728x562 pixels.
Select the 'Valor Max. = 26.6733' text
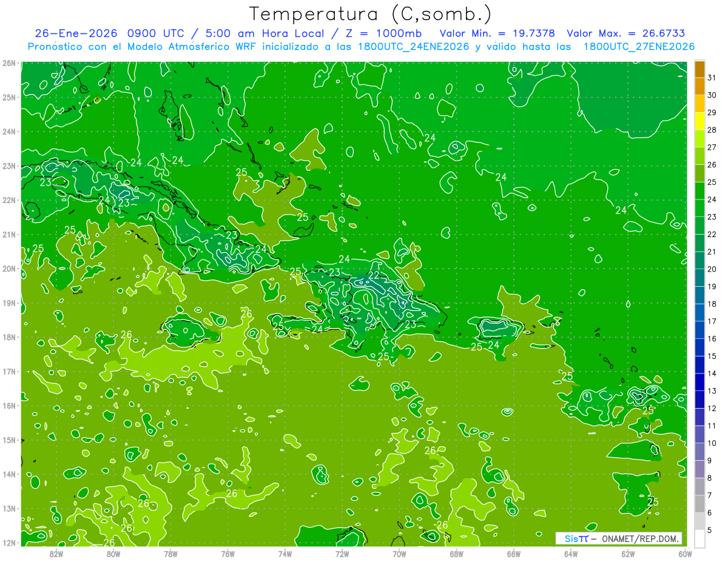pyautogui.click(x=626, y=33)
